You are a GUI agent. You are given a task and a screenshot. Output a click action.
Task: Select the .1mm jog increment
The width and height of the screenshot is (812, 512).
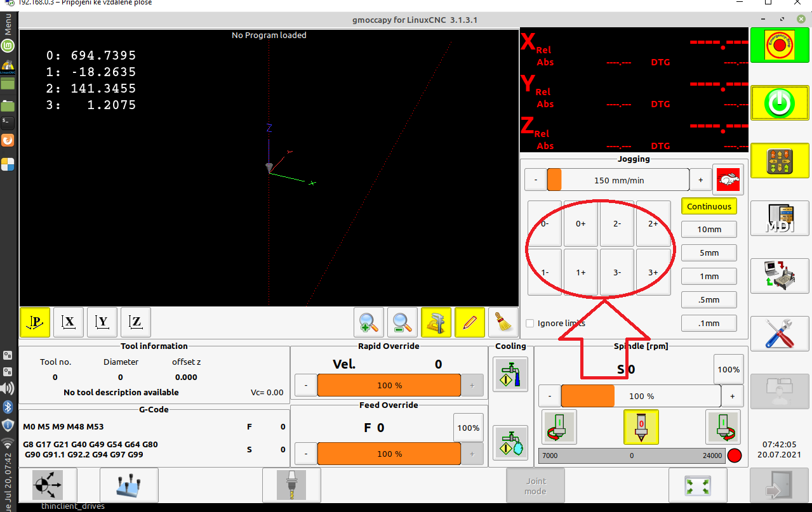tap(709, 323)
